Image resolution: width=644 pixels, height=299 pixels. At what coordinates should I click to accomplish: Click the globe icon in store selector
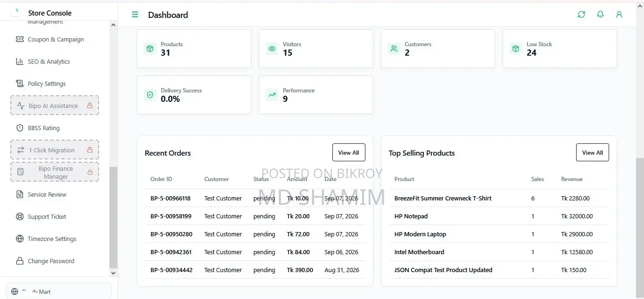15,291
